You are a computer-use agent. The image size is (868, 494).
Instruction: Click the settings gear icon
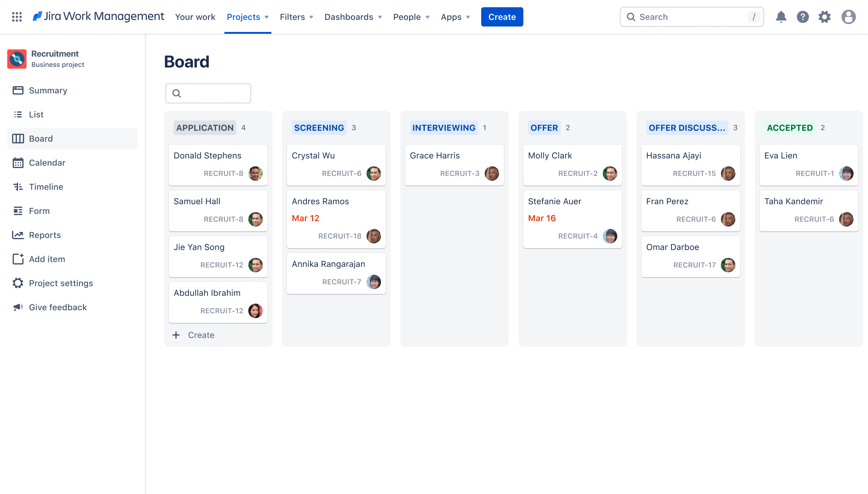click(x=825, y=17)
